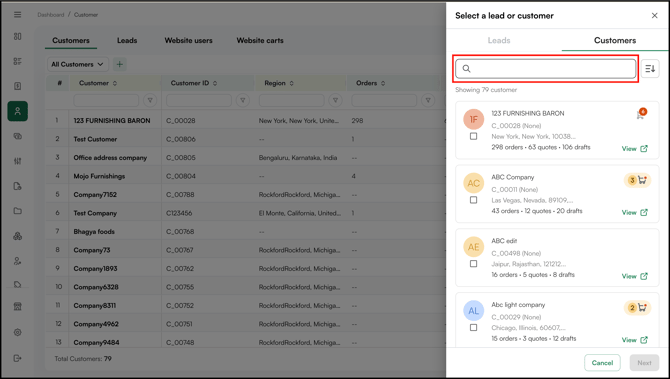Viewport: 670px width, 379px height.
Task: Click the sort button beside the search field
Action: tap(650, 68)
